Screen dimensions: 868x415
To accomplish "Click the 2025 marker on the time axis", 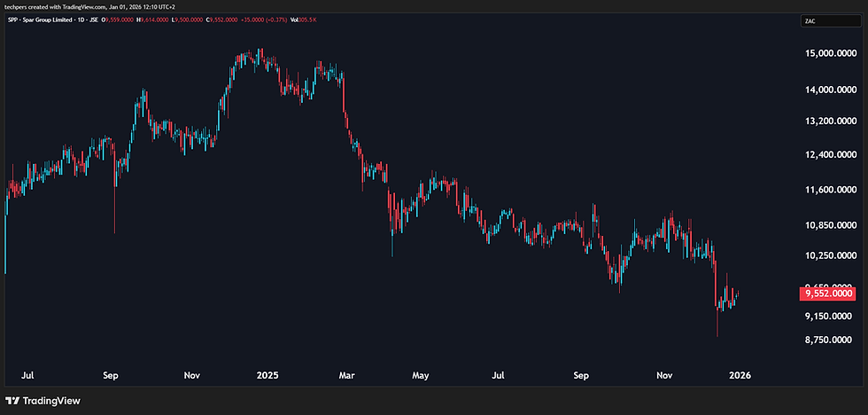I will (x=266, y=375).
